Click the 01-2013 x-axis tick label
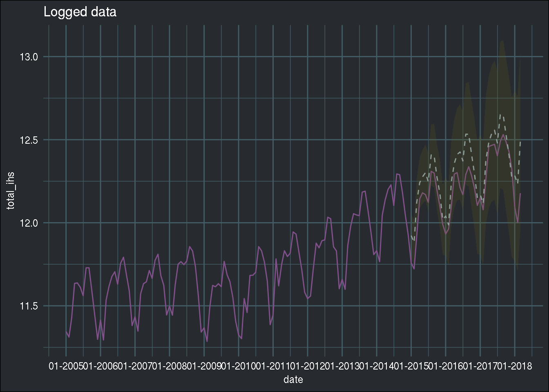Image resolution: width=549 pixels, height=392 pixels. (342, 366)
